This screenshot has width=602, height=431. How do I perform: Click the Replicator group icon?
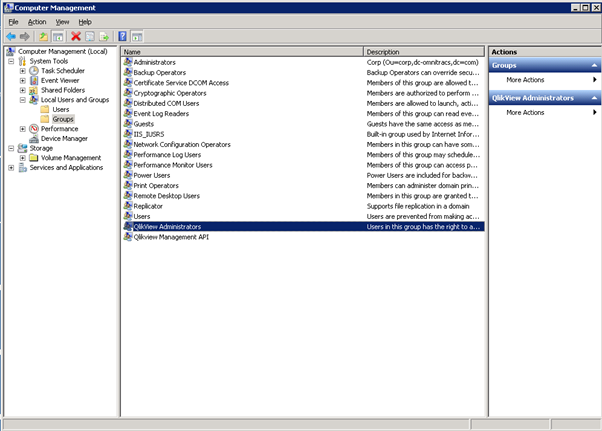tap(128, 206)
